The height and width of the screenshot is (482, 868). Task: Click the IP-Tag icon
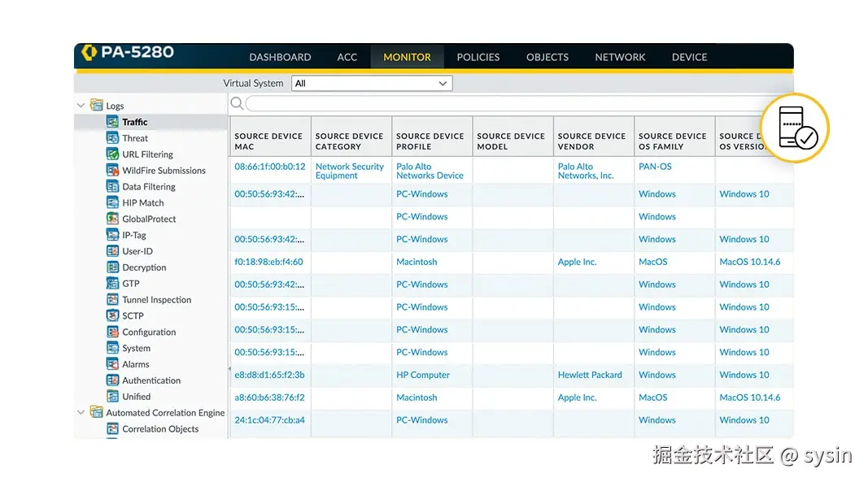coord(112,235)
